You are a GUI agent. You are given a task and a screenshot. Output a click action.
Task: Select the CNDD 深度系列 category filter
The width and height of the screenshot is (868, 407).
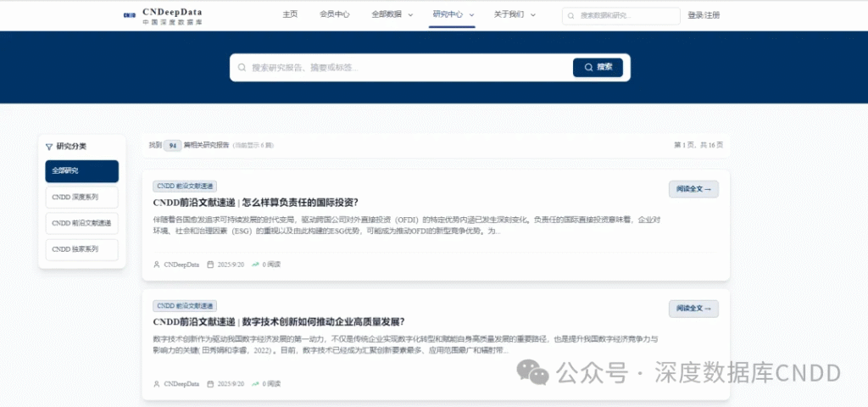pos(82,198)
